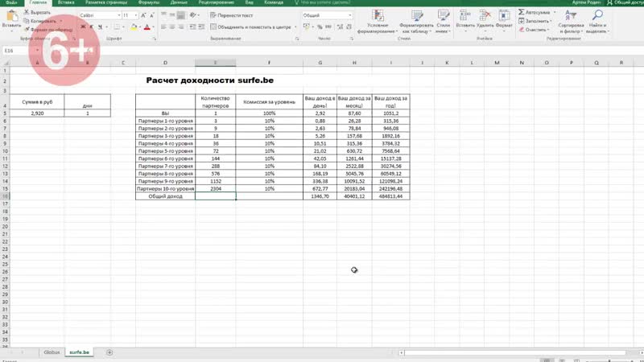Screen dimensions: 644x362
Task: Switch to the Рецензирование tab
Action: (x=216, y=2)
